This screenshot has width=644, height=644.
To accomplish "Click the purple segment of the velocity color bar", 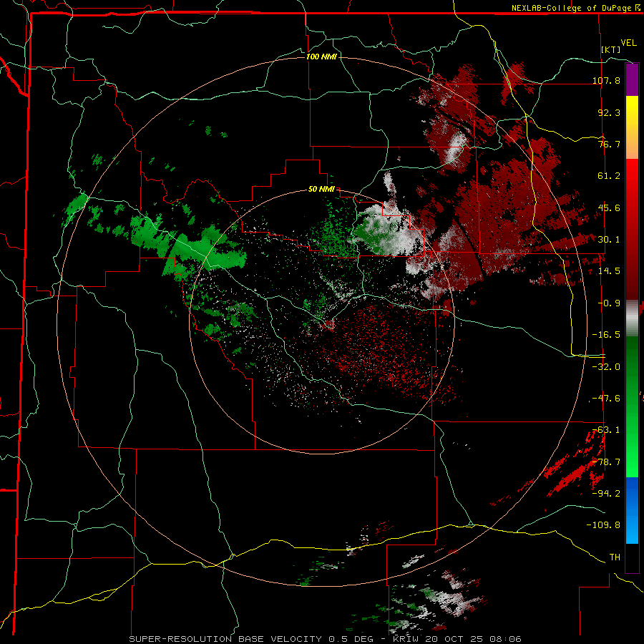I will click(x=632, y=79).
